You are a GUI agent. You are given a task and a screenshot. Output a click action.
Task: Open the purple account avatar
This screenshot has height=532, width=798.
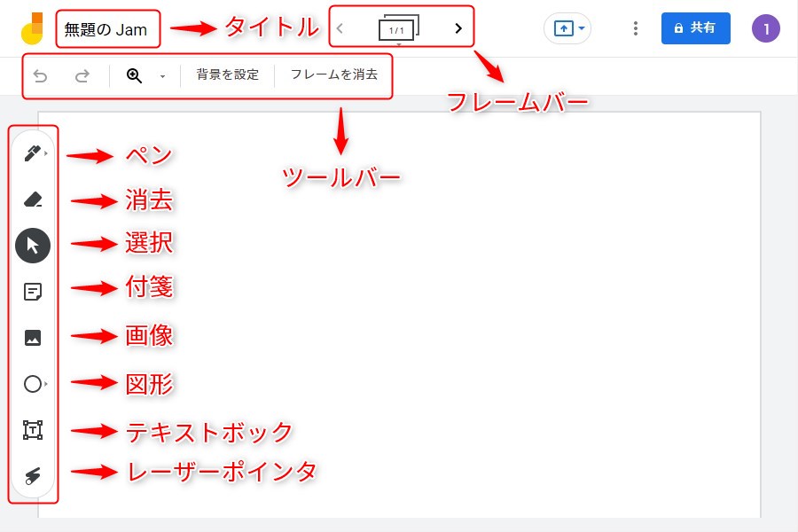[x=766, y=28]
